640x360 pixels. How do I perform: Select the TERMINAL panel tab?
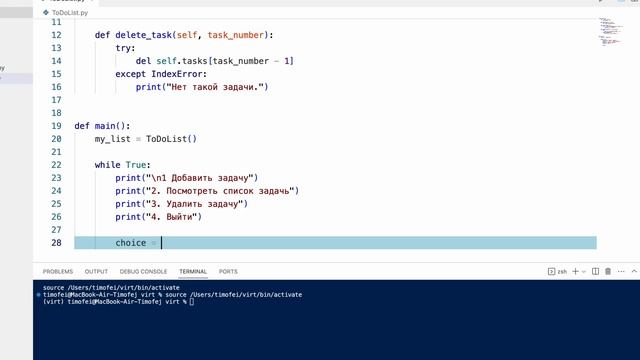(x=193, y=271)
